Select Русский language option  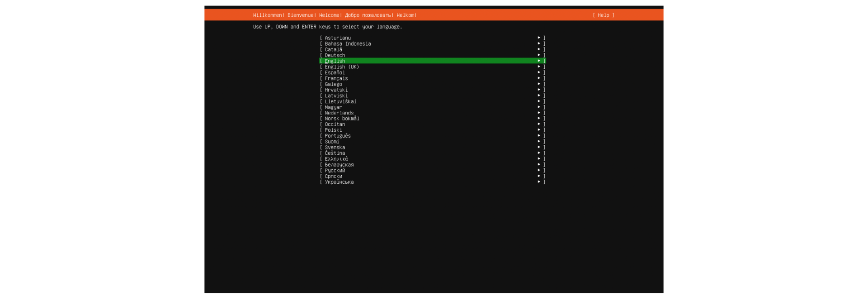tap(335, 171)
